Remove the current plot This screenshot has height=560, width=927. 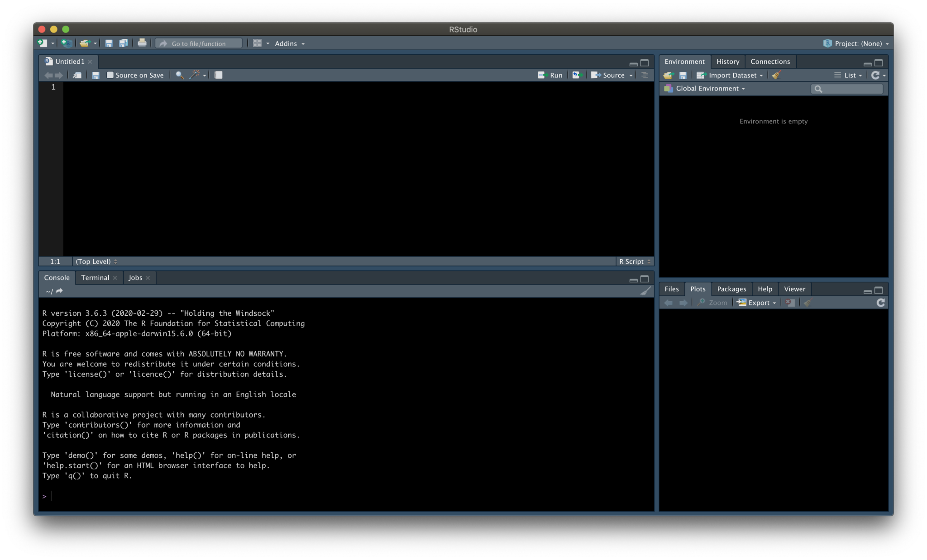790,303
